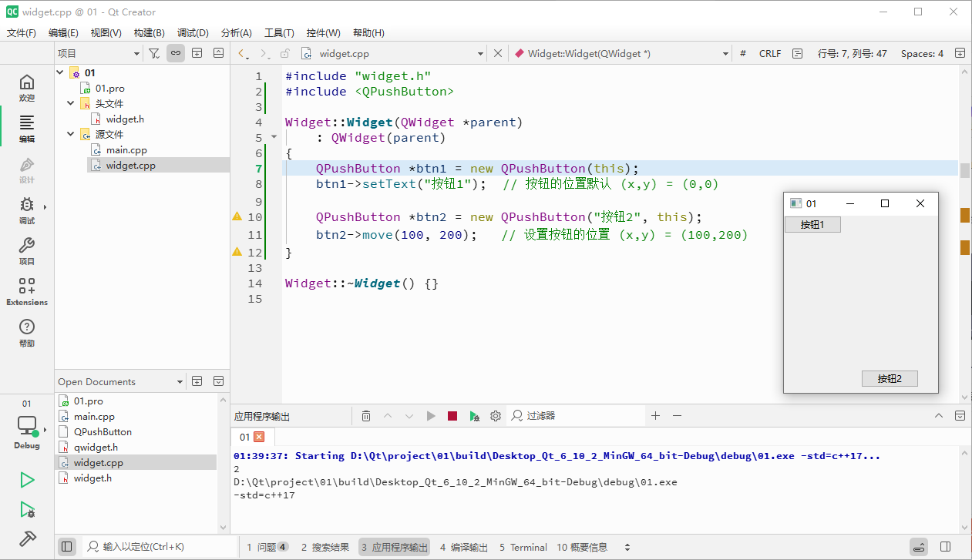This screenshot has height=560, width=972.
Task: Open Extensions mode in sidebar
Action: [x=27, y=292]
